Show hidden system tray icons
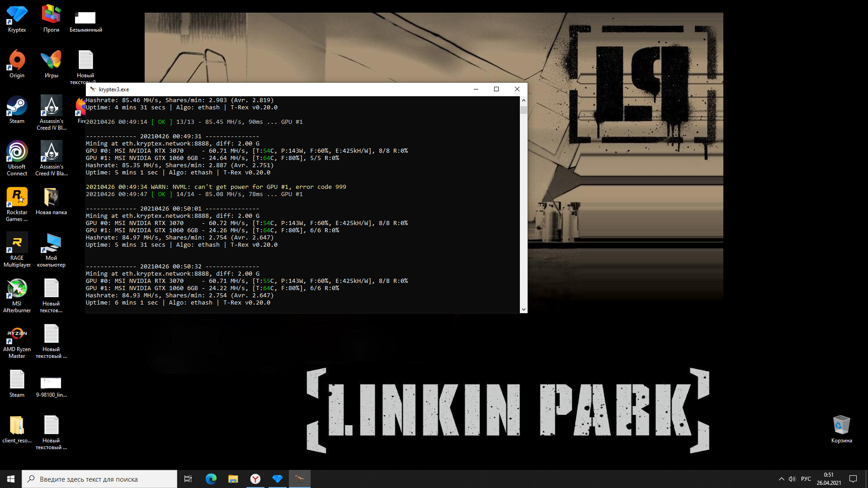The image size is (868, 488). coord(781,479)
